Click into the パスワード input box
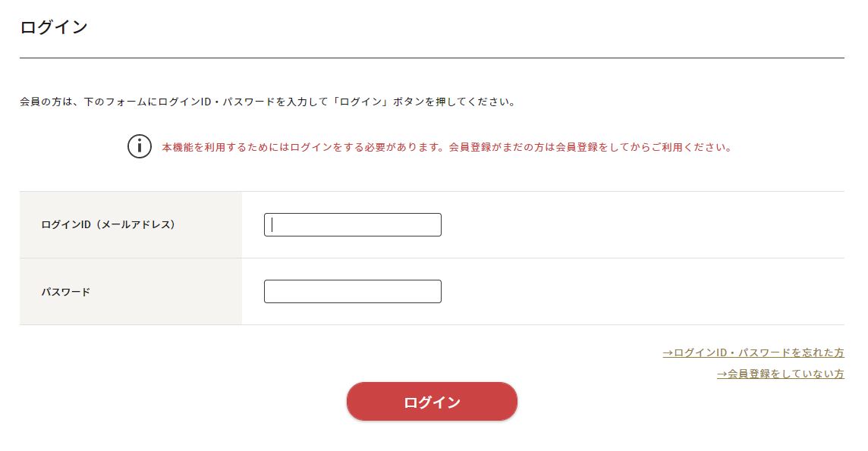868x451 pixels. pos(353,292)
